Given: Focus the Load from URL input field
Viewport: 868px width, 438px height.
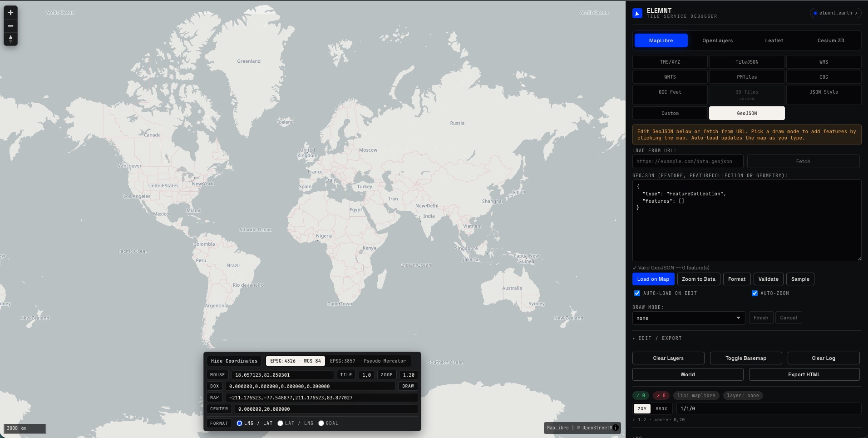Looking at the screenshot, I should click(688, 161).
